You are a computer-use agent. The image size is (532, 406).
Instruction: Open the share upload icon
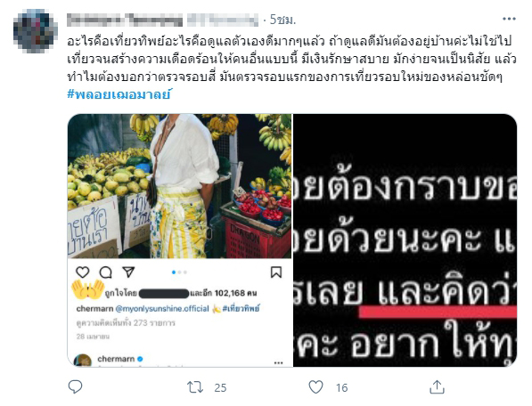[x=437, y=386]
